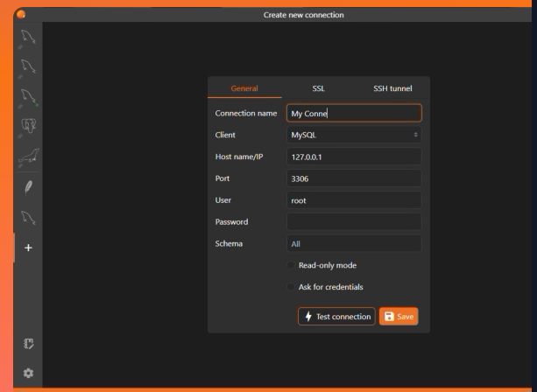
Task: Open the MySQL connection with green status dot
Action: click(x=28, y=97)
